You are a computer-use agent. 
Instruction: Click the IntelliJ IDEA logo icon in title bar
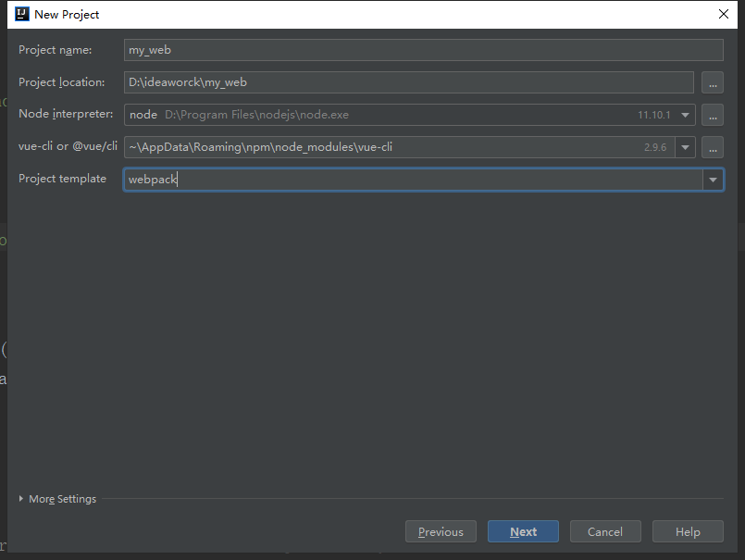click(x=22, y=14)
